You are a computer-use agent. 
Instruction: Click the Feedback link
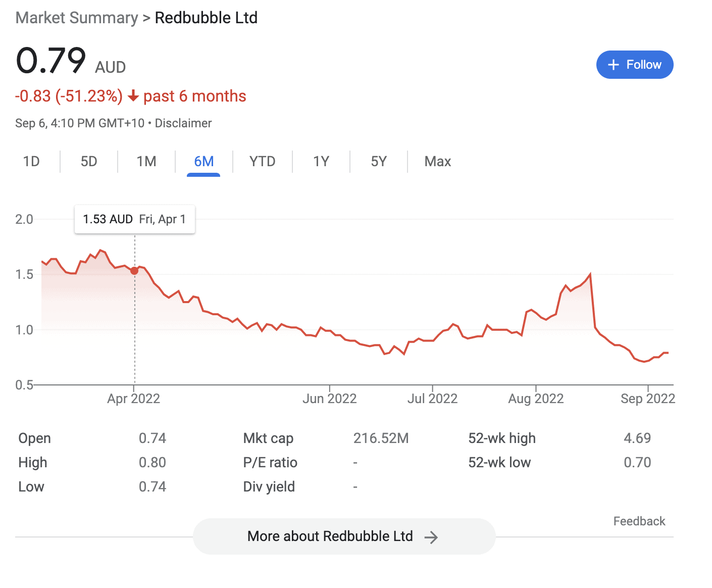639,521
